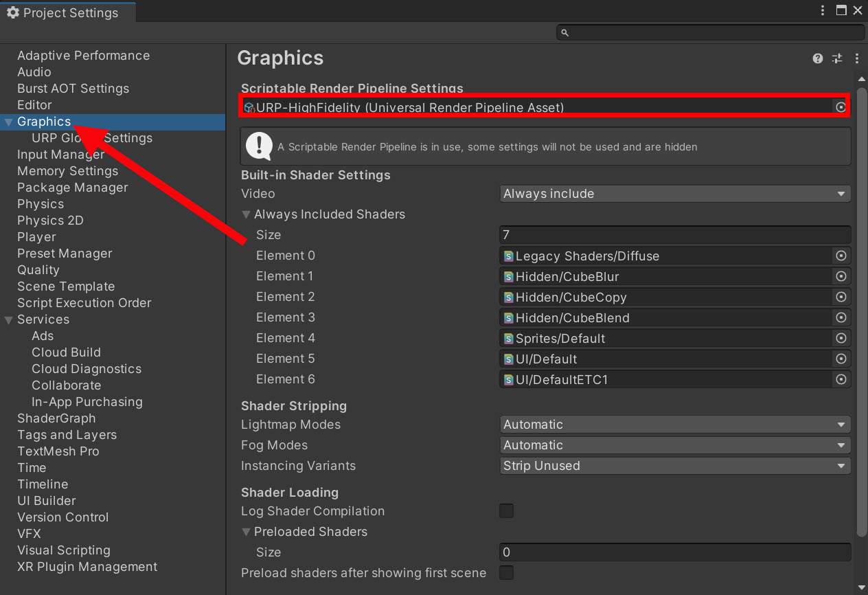Screen dimensions: 868x595
Task: Click object picker for Hidden/CubeBlend
Action: [841, 317]
